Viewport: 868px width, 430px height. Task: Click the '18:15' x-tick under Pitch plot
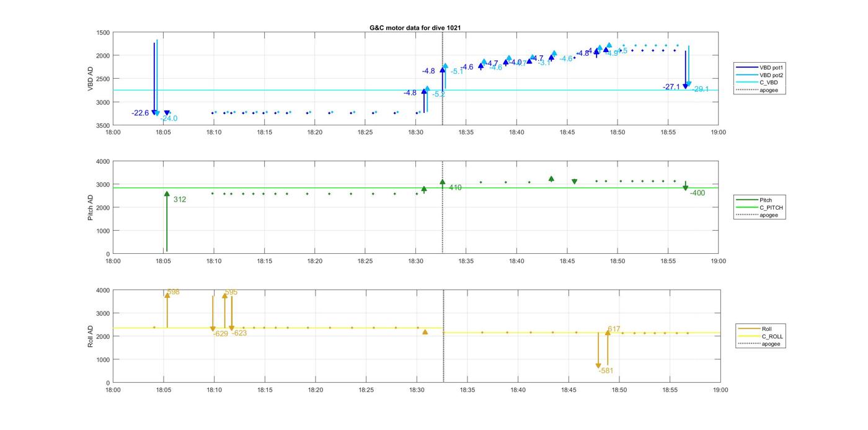(x=264, y=261)
